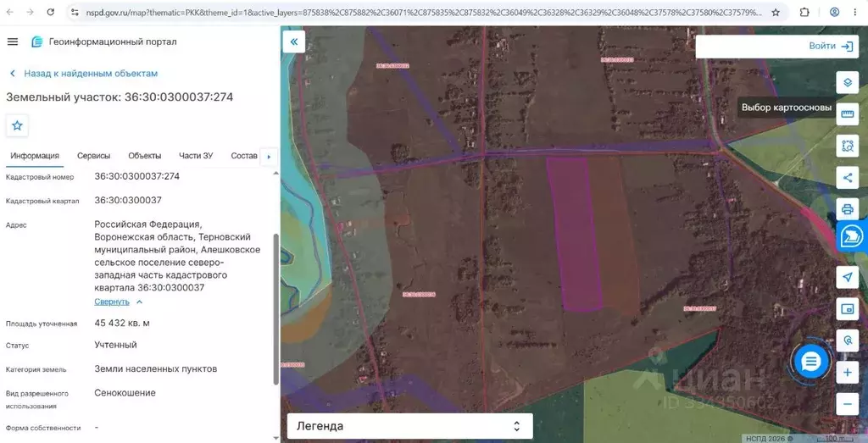
Task: Activate the area selection search tool
Action: pyautogui.click(x=847, y=146)
